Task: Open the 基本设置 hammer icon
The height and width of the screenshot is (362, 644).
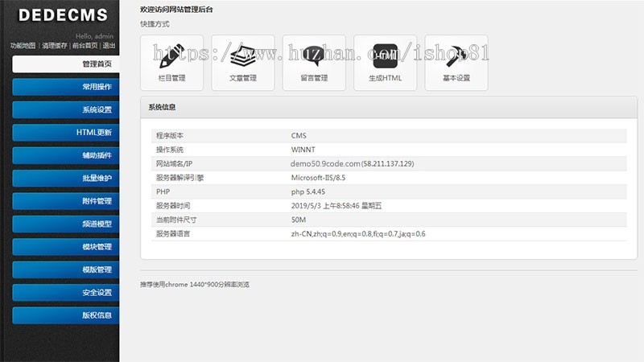Action: (x=456, y=56)
